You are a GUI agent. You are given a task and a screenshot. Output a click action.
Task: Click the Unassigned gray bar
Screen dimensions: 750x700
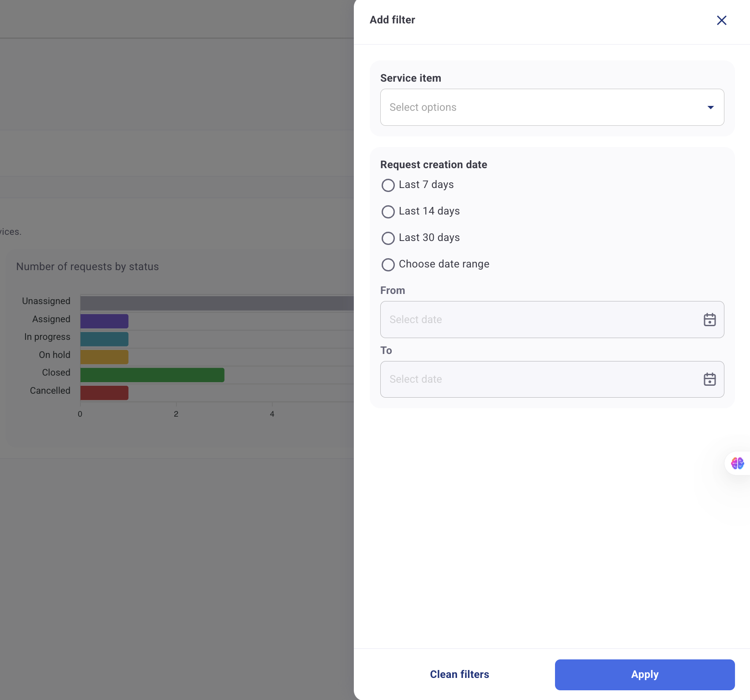217,303
